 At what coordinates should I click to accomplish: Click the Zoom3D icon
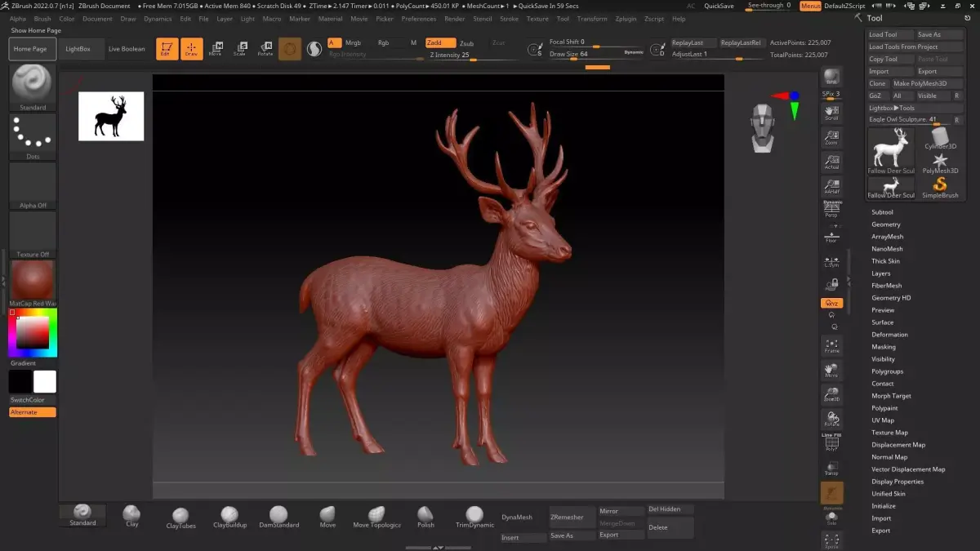pyautogui.click(x=831, y=394)
